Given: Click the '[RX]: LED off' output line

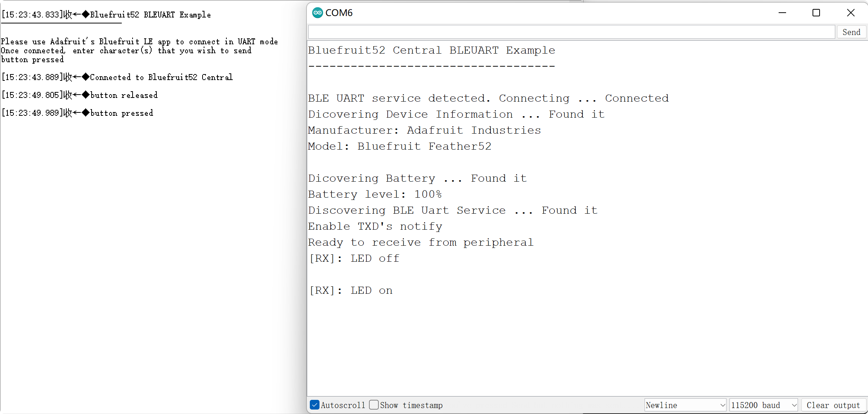Looking at the screenshot, I should pyautogui.click(x=354, y=259).
